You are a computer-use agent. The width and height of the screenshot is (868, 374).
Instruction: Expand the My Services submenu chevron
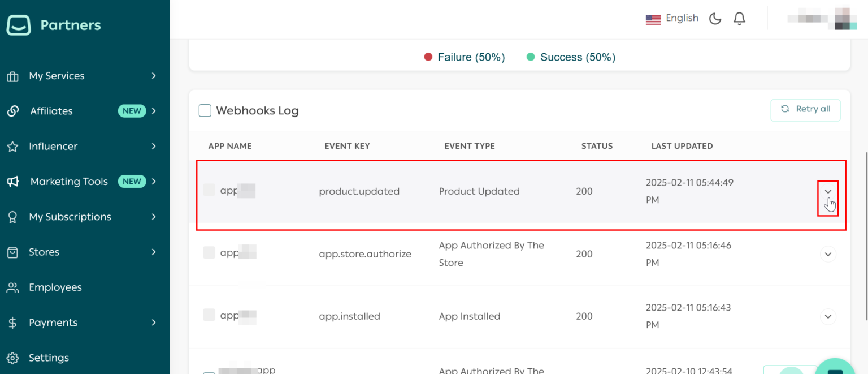154,76
